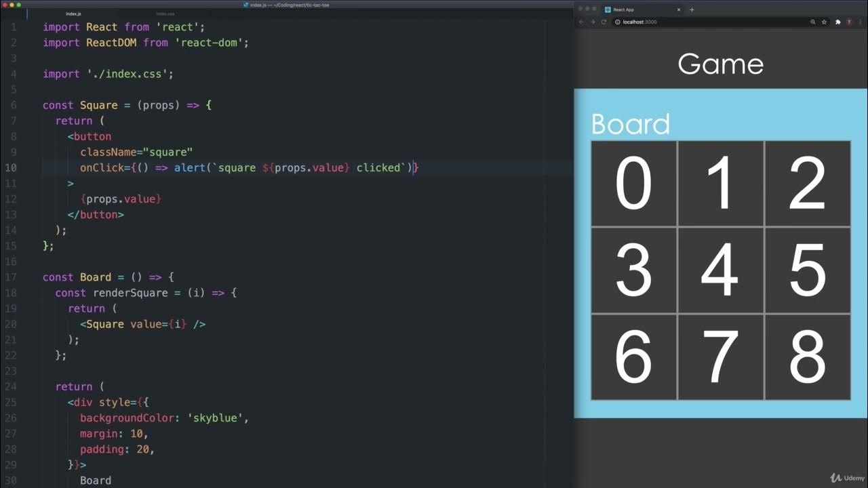Switch to the index.js editor tab
868x488 pixels.
click(73, 14)
